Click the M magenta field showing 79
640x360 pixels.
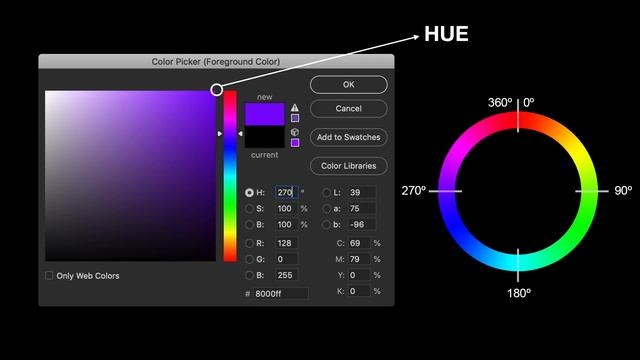(359, 259)
